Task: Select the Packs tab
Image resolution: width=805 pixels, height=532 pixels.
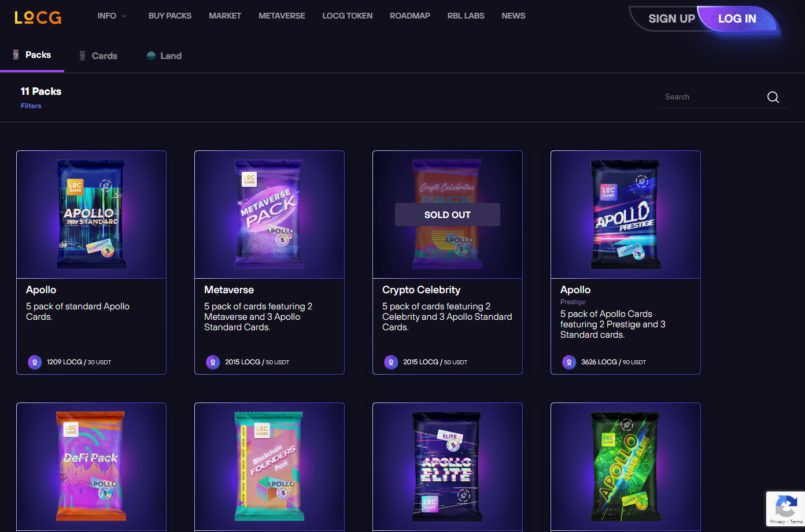Action: pyautogui.click(x=32, y=55)
